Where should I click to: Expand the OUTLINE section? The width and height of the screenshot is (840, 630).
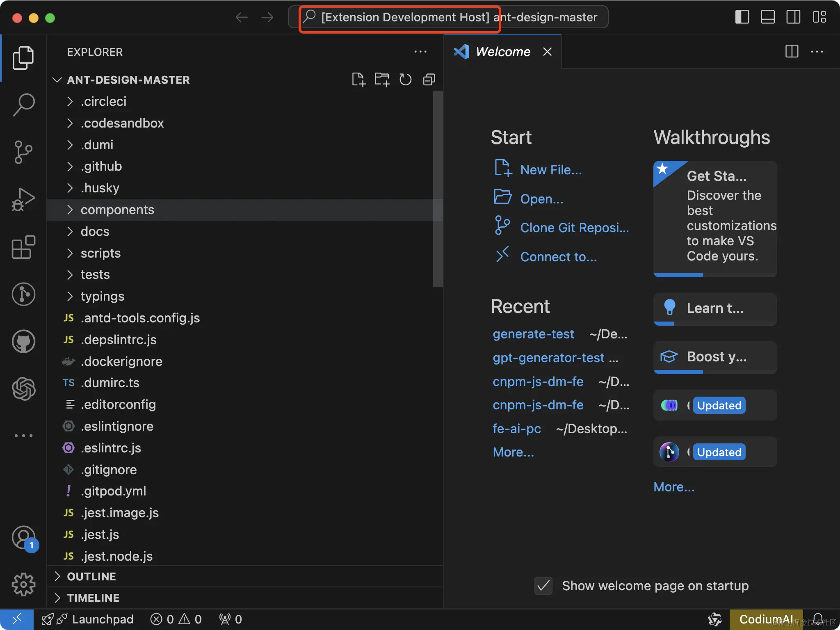click(91, 576)
